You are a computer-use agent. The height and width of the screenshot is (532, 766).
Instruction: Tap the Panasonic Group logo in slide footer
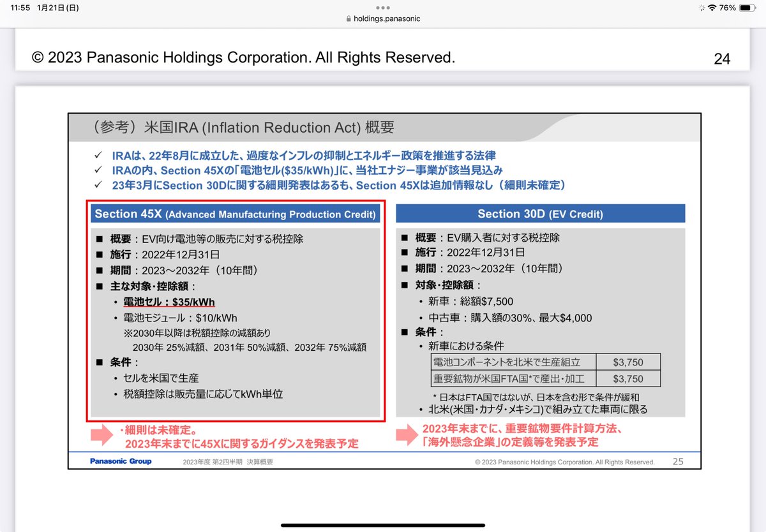(x=121, y=461)
